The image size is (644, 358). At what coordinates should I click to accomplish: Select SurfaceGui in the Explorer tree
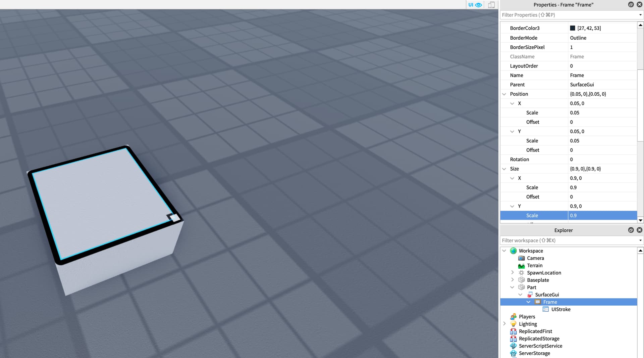click(x=547, y=295)
